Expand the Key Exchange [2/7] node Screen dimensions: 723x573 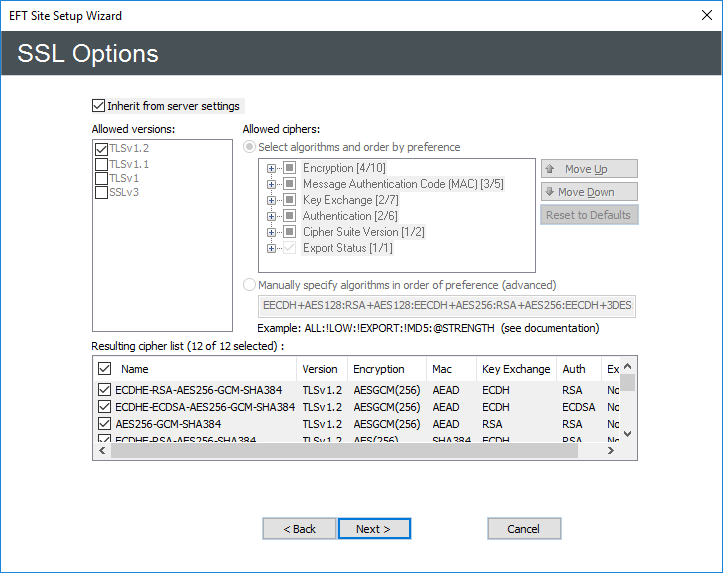[x=271, y=200]
